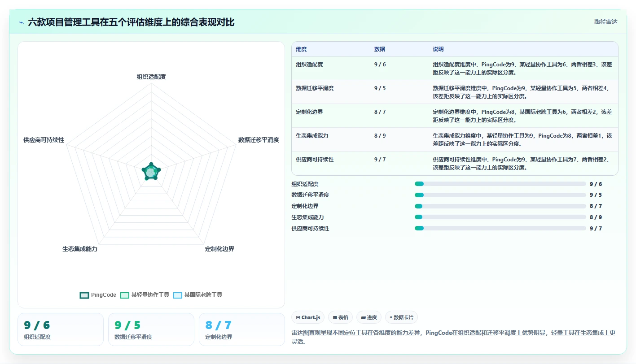Click the 数据迁移平滑度 radar axis label

point(259,140)
